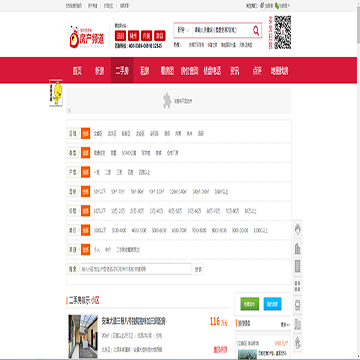360x360 pixels.
Task: Click the 房产频道 site logo
Action: (87, 37)
